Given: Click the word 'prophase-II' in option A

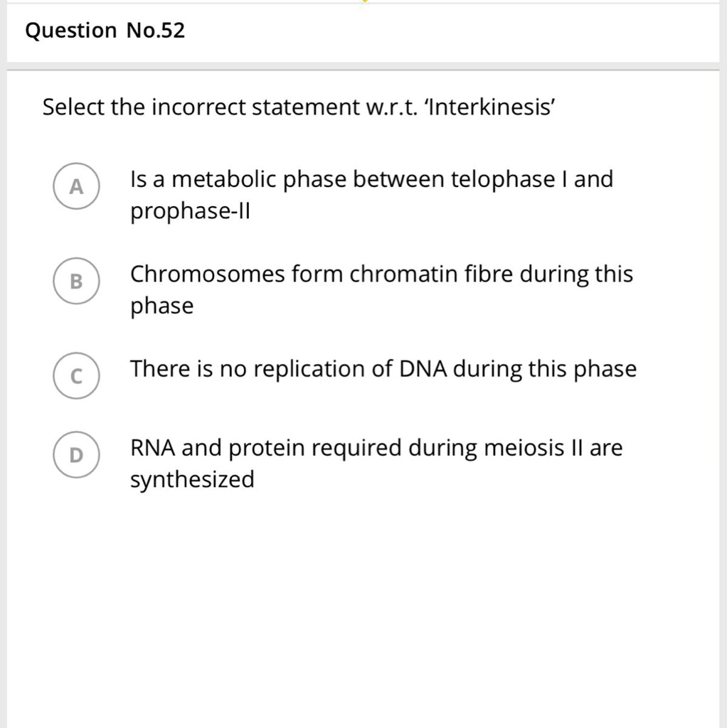Looking at the screenshot, I should point(191,212).
